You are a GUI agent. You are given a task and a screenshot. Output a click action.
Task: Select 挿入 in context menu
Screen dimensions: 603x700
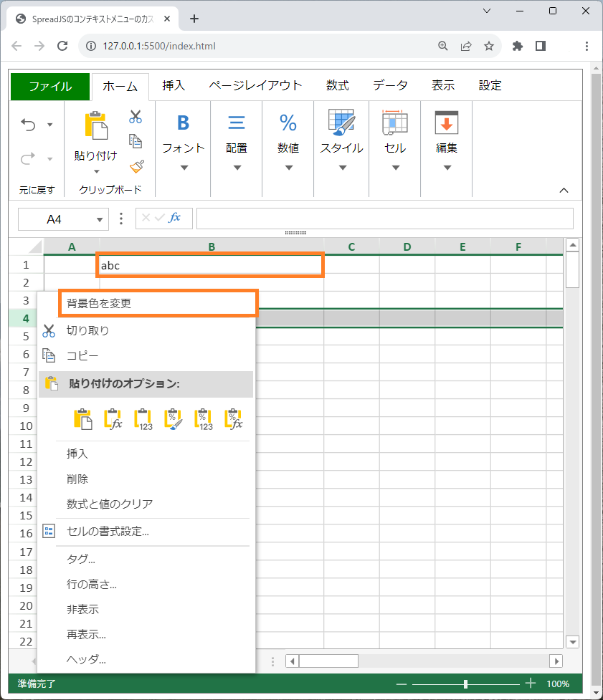coord(146,454)
